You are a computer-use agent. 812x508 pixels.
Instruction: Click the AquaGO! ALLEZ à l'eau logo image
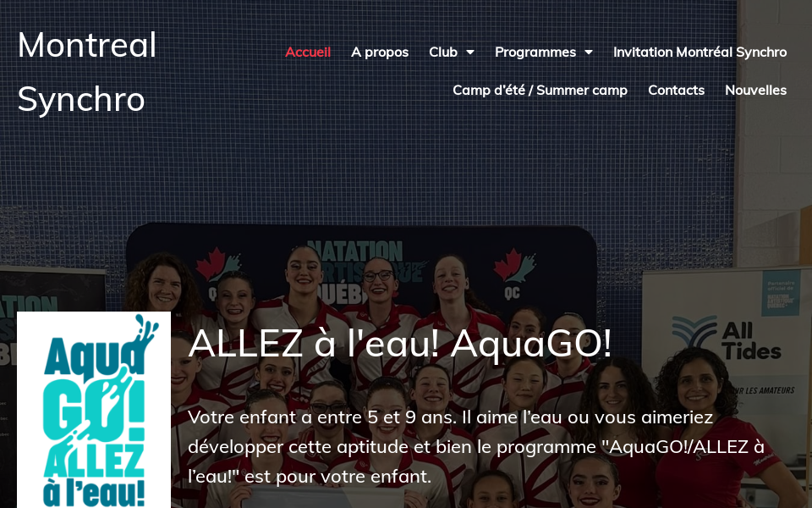click(x=94, y=410)
